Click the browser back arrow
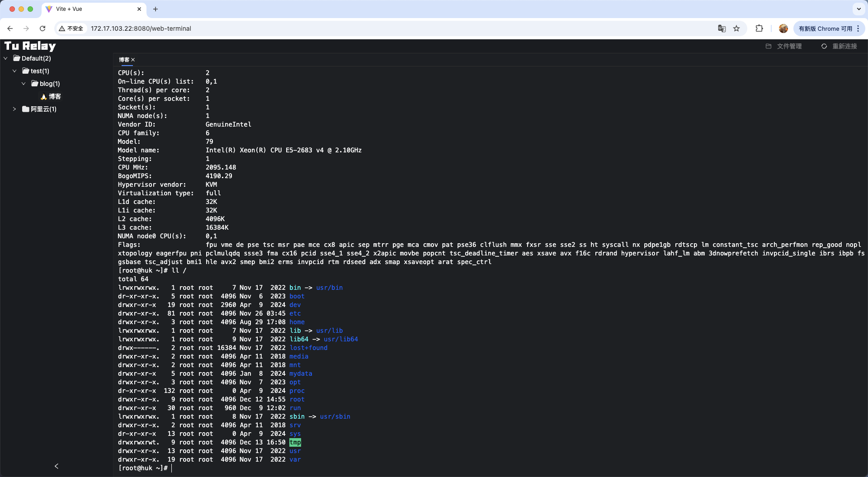The height and width of the screenshot is (477, 868). pos(10,28)
